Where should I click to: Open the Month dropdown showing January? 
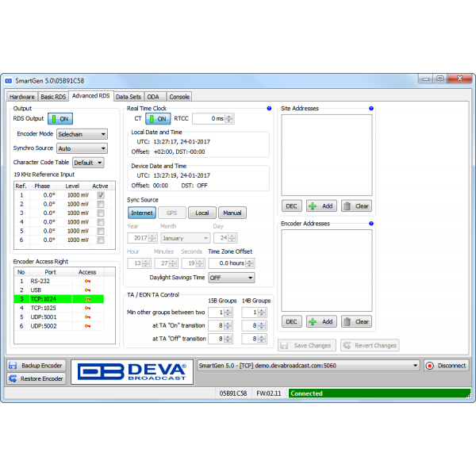coord(185,238)
